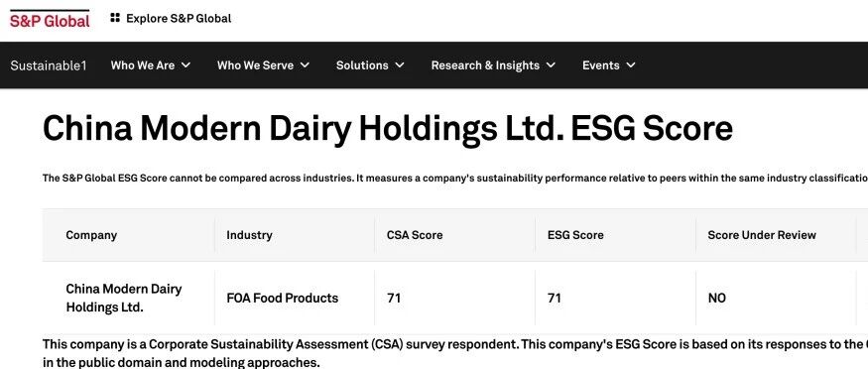
Task: Click the Score Under Review header
Action: pos(762,235)
